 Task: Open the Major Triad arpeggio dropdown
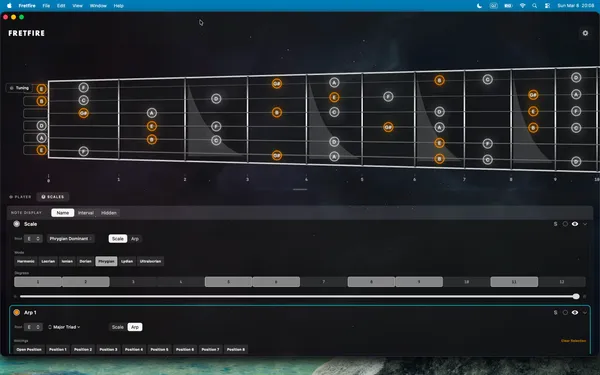click(64, 327)
